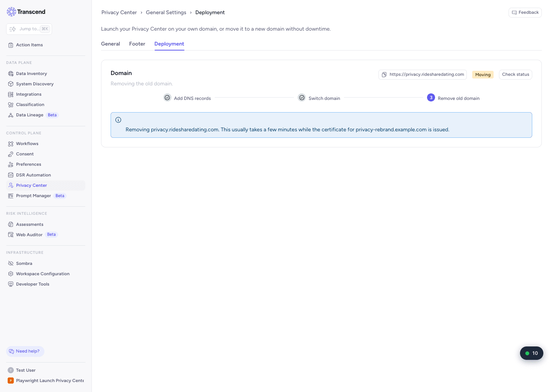Click the Web Auditor sidebar icon
The image size is (551, 392).
coord(11,235)
